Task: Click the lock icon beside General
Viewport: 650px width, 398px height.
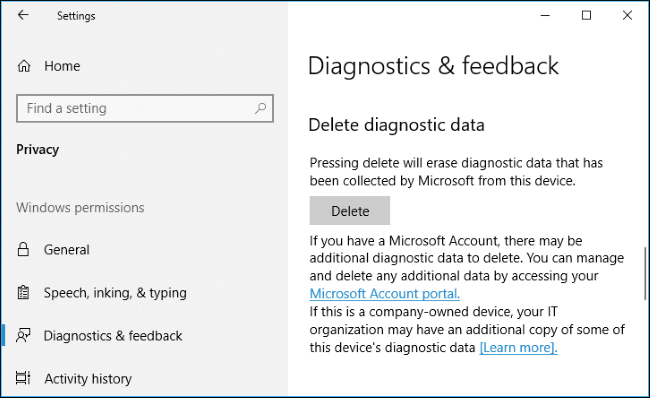Action: (x=23, y=250)
